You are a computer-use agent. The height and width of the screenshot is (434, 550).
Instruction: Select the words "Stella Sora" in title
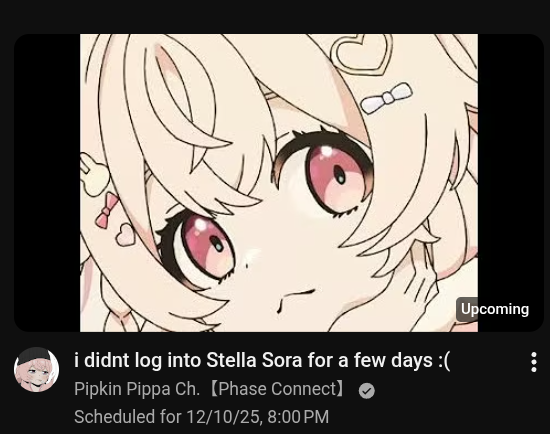point(254,360)
